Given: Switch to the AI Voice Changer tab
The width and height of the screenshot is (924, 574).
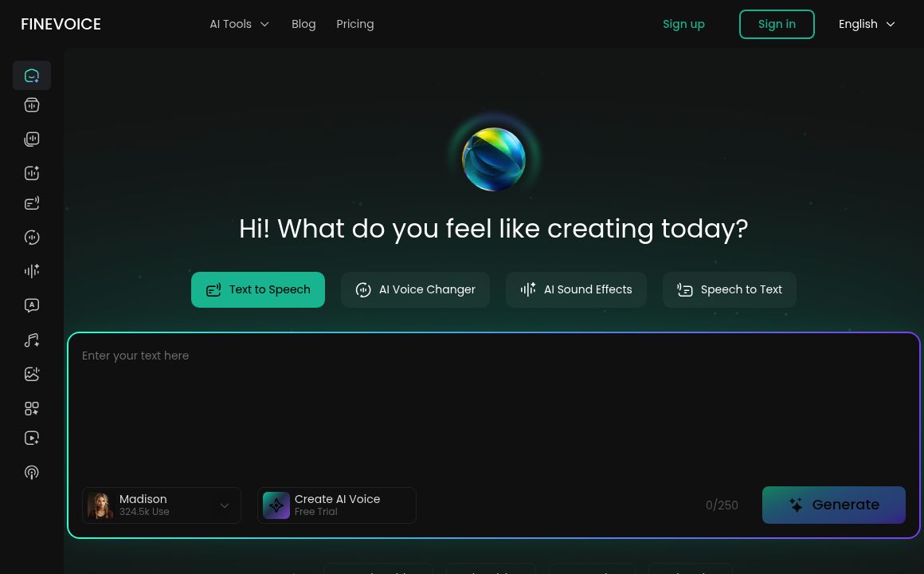Looking at the screenshot, I should coord(415,289).
